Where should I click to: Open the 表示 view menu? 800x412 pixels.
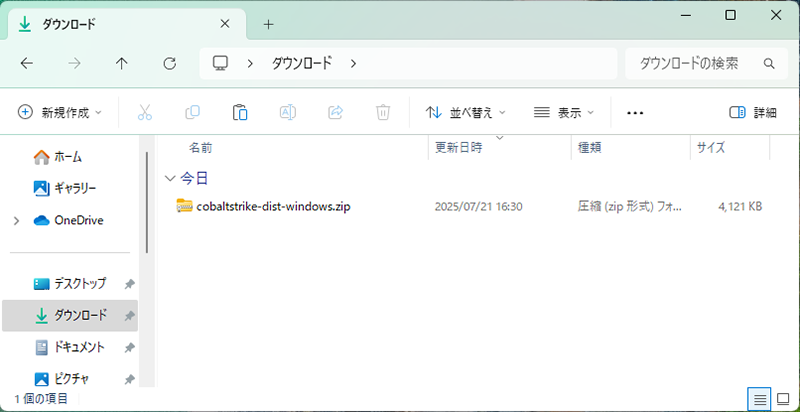pos(564,113)
